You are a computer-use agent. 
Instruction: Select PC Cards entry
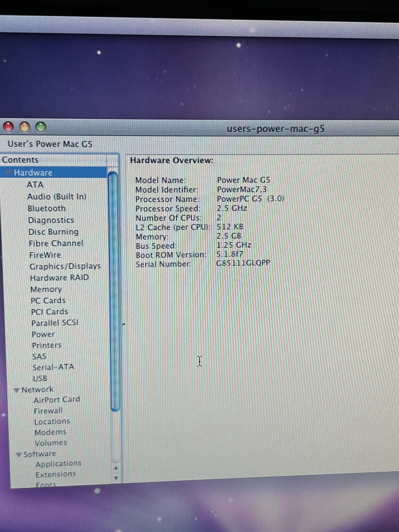[48, 301]
